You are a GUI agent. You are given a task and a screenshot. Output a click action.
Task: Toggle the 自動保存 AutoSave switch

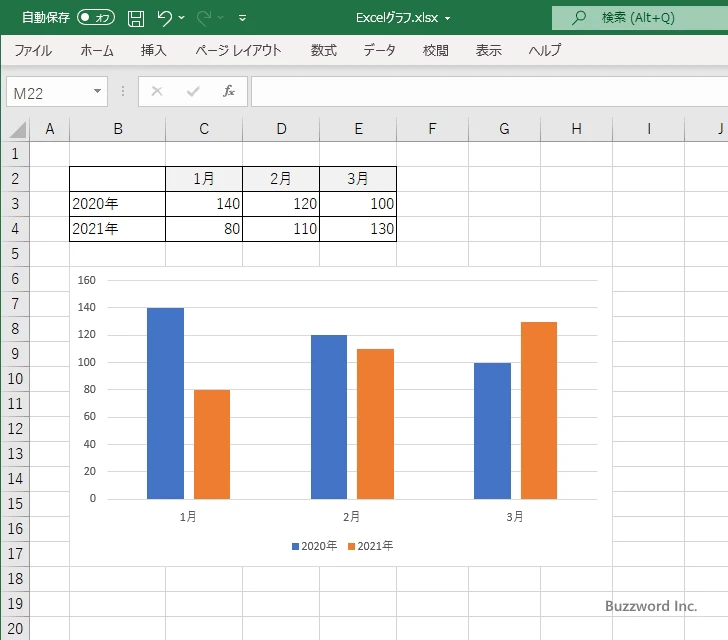[96, 18]
